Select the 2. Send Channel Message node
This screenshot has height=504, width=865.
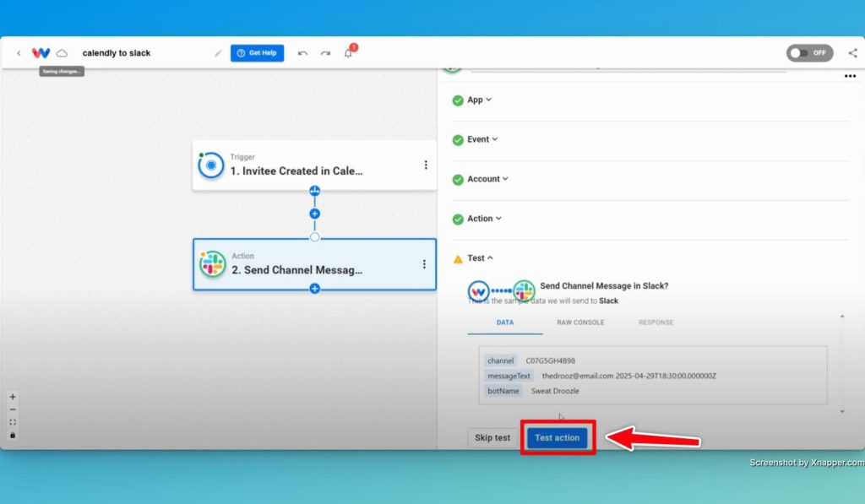pyautogui.click(x=314, y=264)
